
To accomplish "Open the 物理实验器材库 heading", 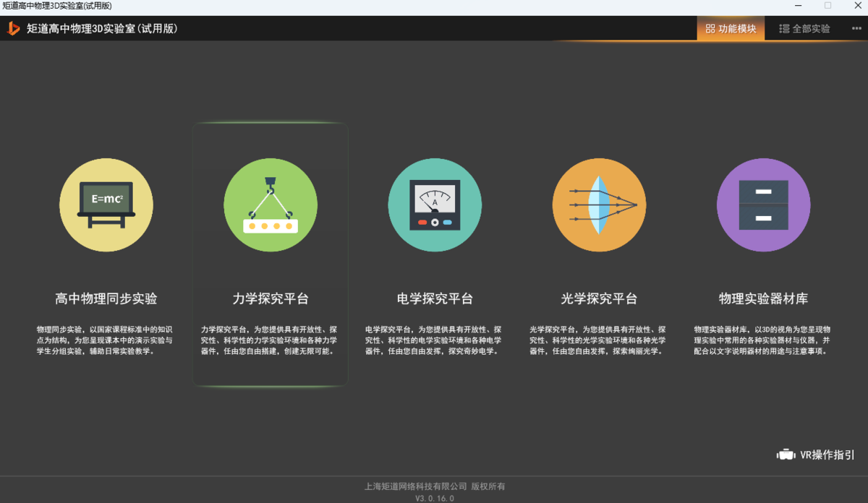I will tap(763, 298).
